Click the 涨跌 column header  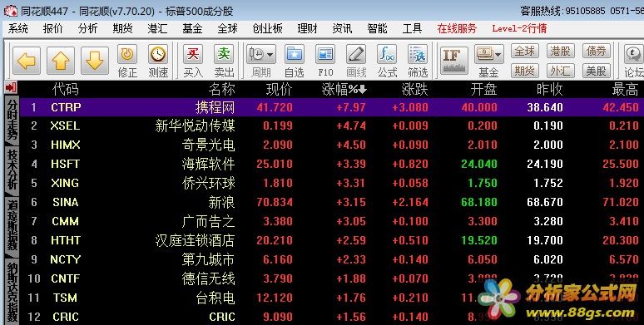click(415, 89)
